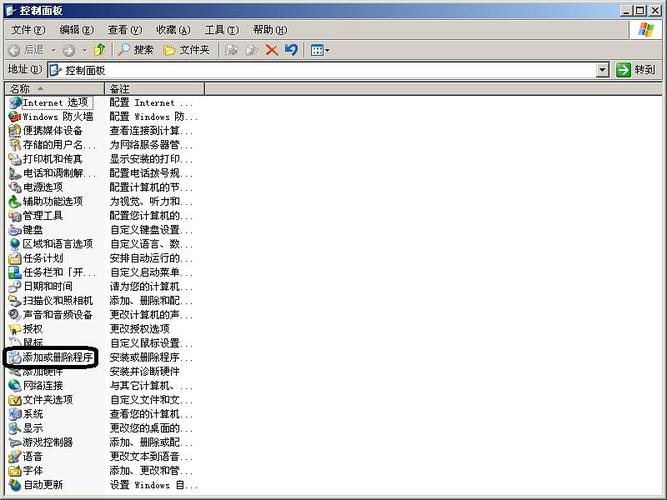Select the 字体 list entry
Viewport: 667px width, 500px height.
tap(26, 471)
